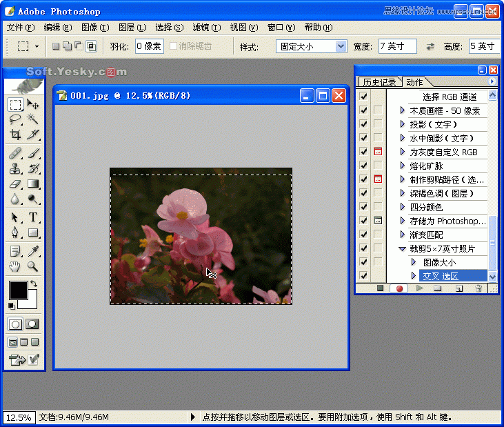Select the Clone Stamp tool
This screenshot has height=427, width=504.
15,168
